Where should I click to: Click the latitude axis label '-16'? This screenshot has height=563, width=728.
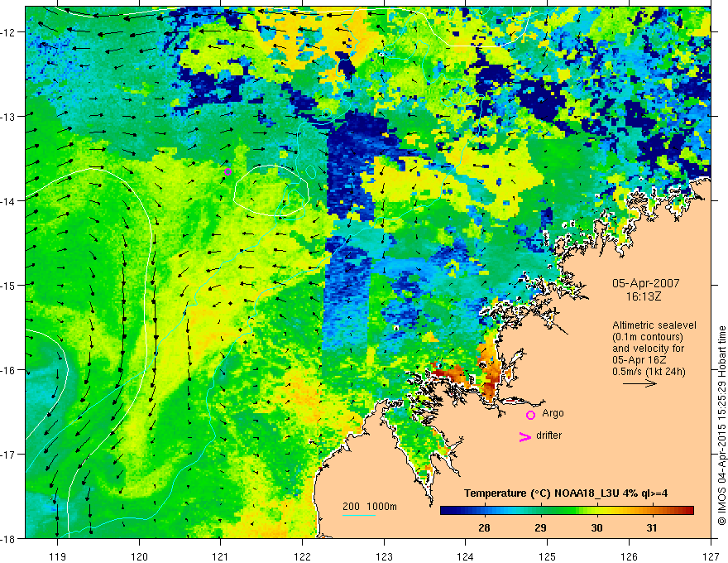[x=9, y=370]
